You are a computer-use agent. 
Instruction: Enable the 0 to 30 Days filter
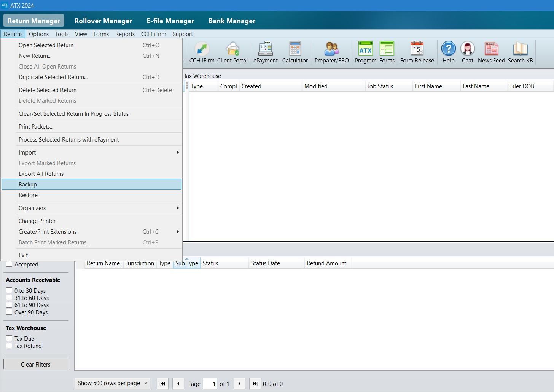coord(9,290)
